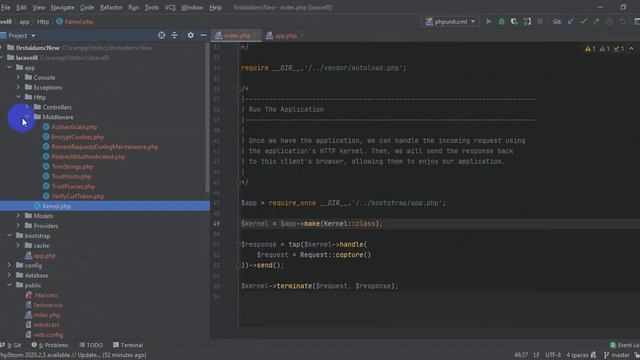Open the TODO tool window
The height and width of the screenshot is (360, 640).
click(x=91, y=345)
